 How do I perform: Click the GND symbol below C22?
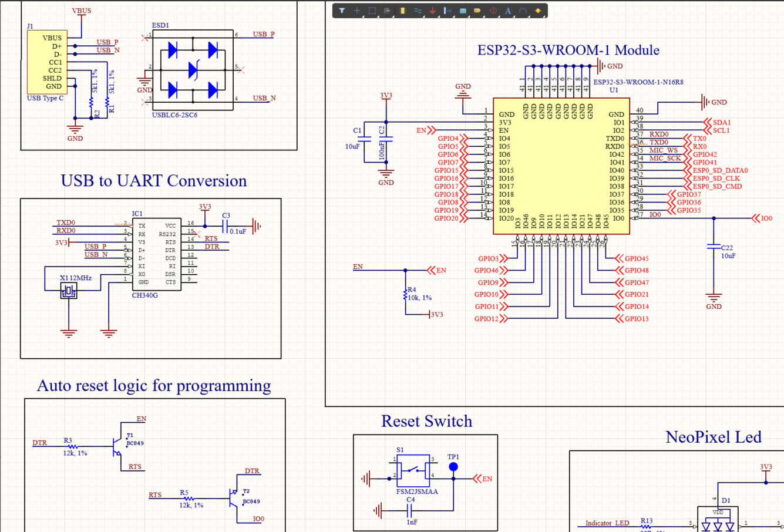coord(714,299)
